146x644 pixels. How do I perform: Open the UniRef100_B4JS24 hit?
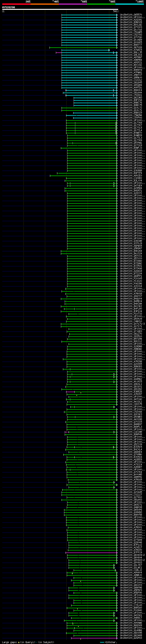click(x=131, y=254)
